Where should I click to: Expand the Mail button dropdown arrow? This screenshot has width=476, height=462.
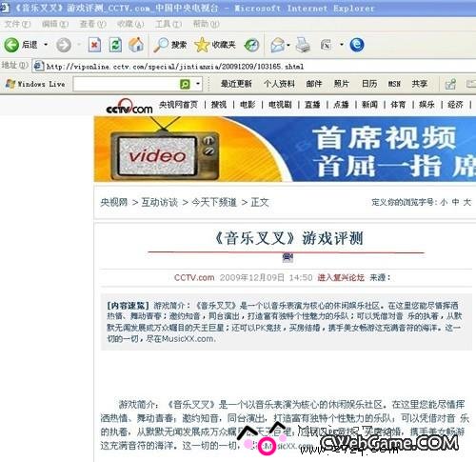[288, 45]
